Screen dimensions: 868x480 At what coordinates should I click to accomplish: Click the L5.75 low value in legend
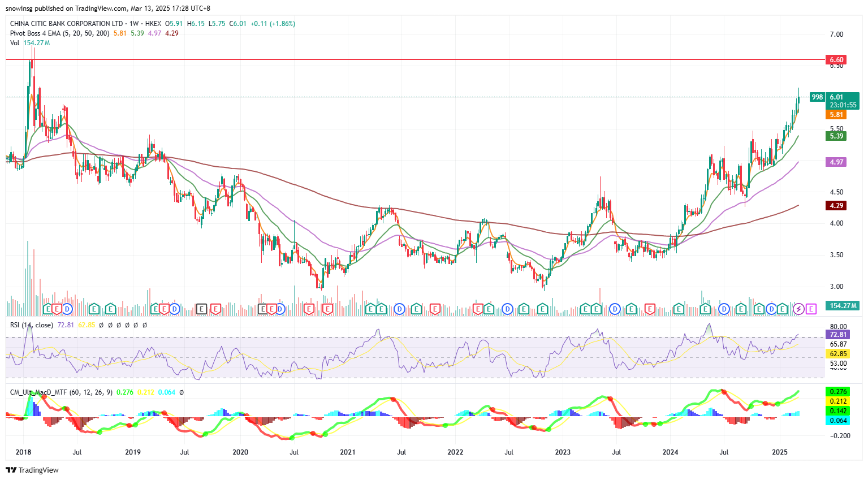coord(217,24)
